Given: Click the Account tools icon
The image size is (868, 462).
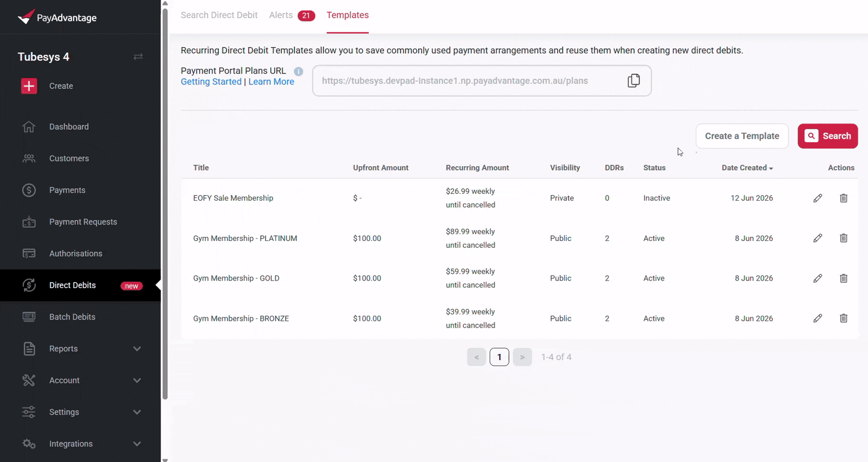Looking at the screenshot, I should [29, 380].
